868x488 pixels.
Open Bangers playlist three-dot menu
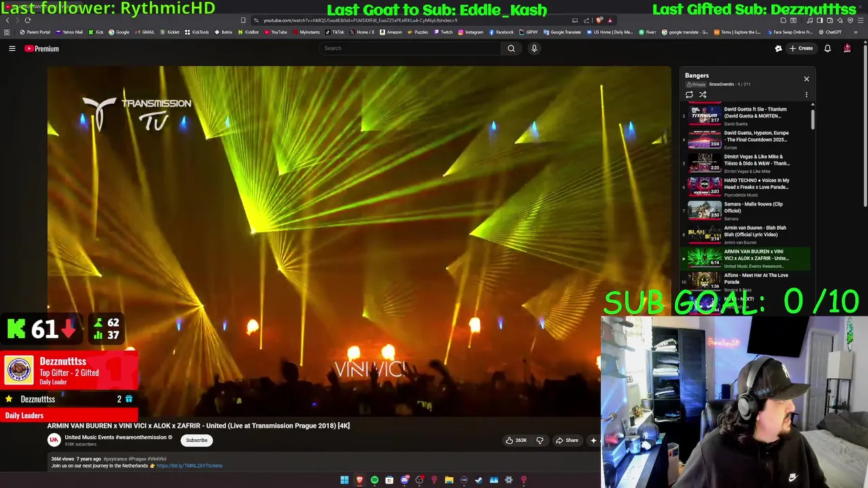(806, 95)
